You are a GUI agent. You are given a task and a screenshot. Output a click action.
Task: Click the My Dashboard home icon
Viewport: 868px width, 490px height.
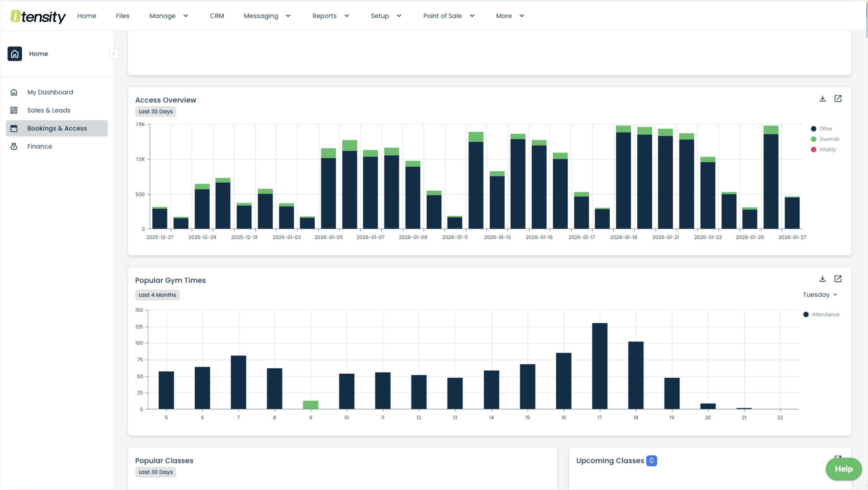14,92
